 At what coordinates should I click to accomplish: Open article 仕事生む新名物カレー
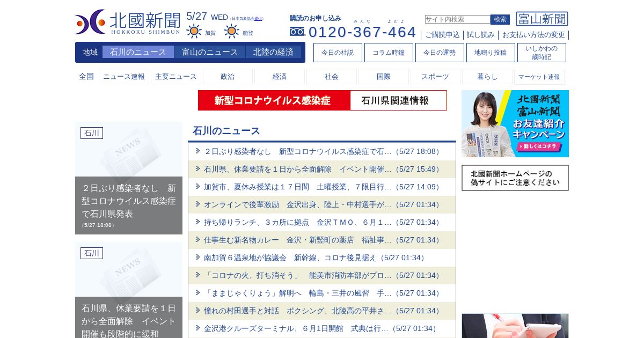coord(322,240)
